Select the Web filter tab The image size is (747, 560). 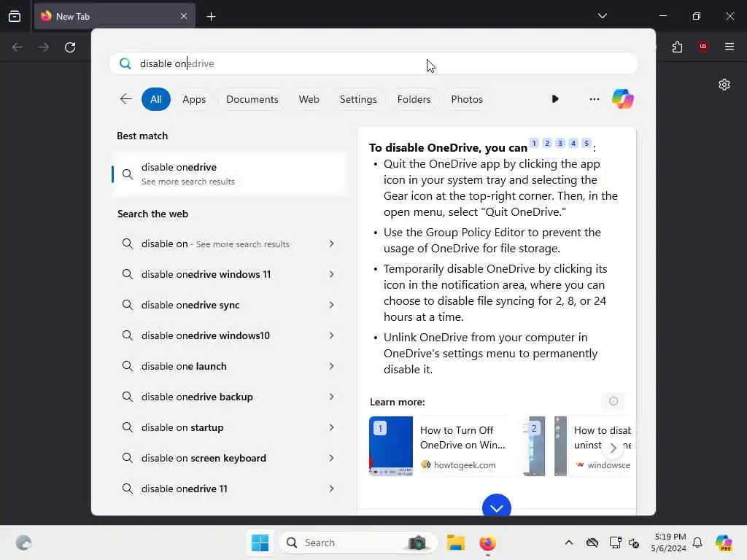click(x=309, y=99)
